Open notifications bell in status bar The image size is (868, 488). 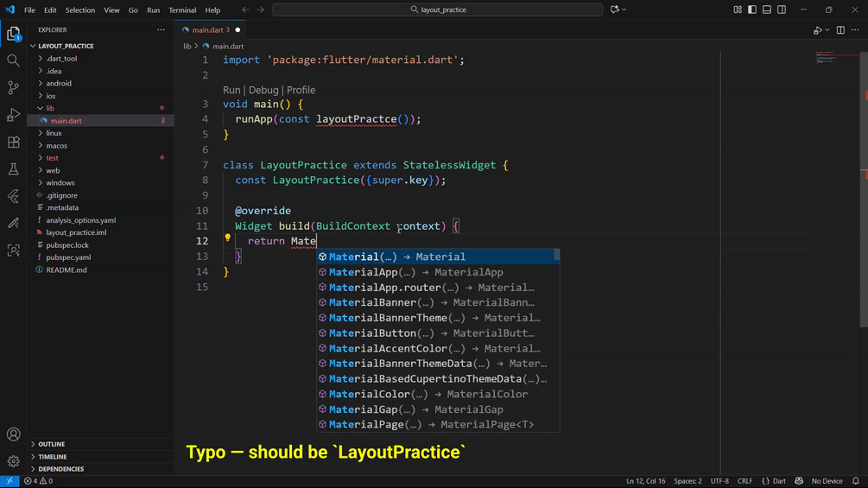pos(856,481)
